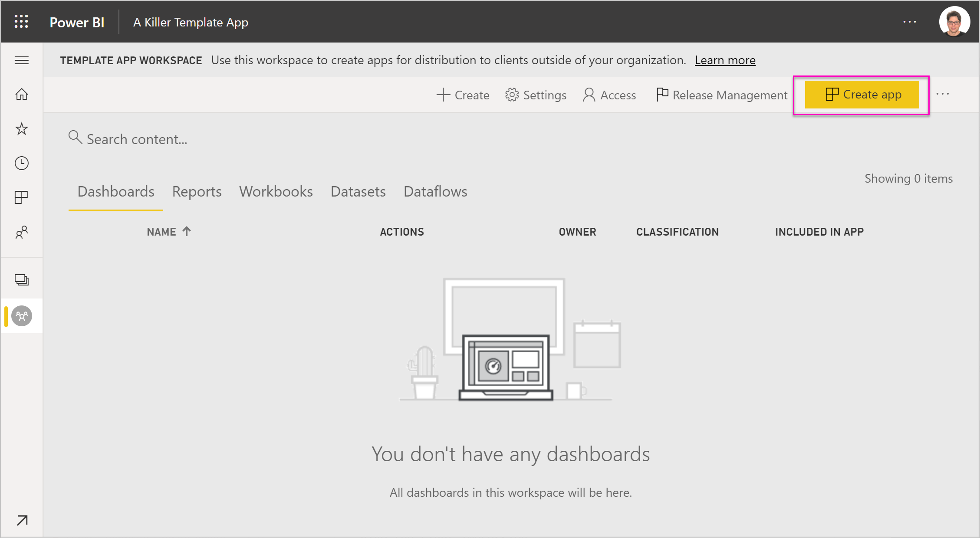
Task: Expand workspace toolbar more options ellipsis
Action: click(942, 94)
